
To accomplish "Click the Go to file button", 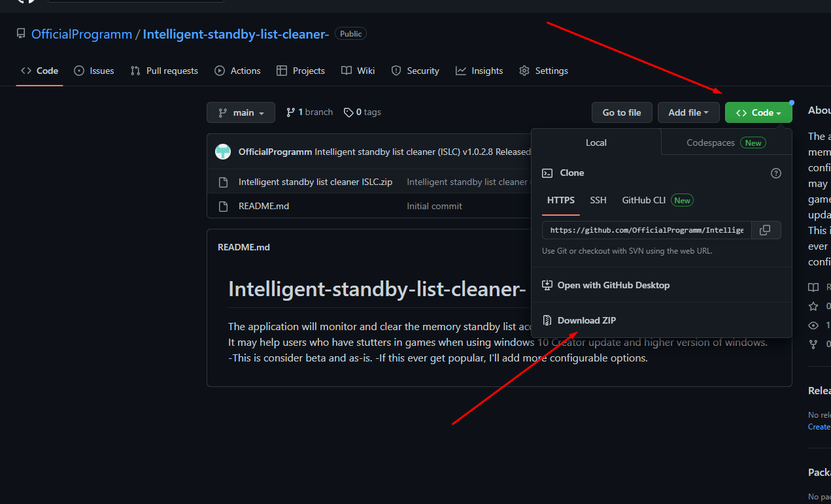I will pos(622,112).
